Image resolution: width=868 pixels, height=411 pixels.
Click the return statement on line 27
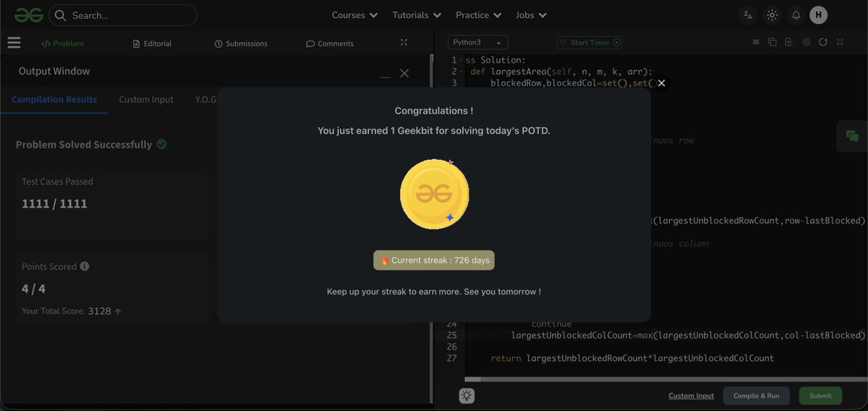[632, 358]
